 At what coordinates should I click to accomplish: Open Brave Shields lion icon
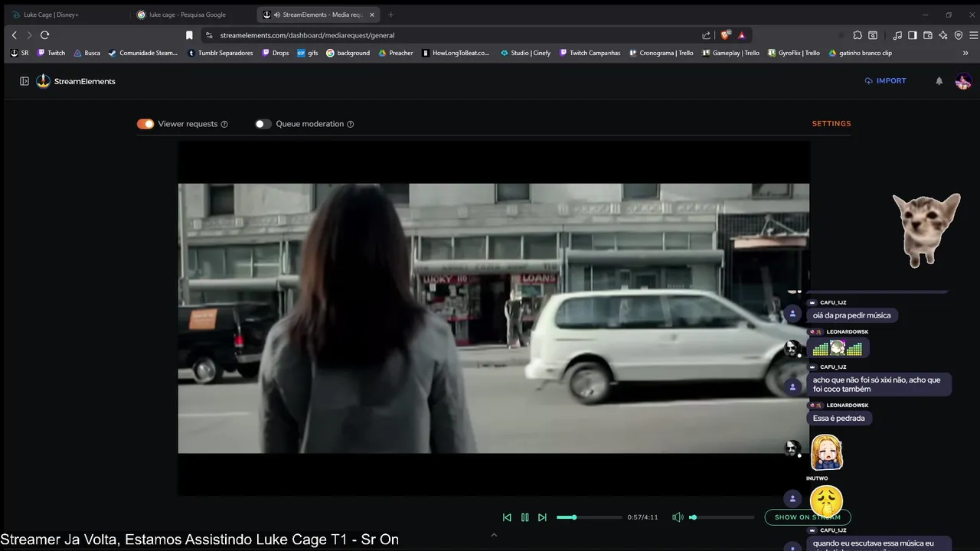pyautogui.click(x=726, y=35)
